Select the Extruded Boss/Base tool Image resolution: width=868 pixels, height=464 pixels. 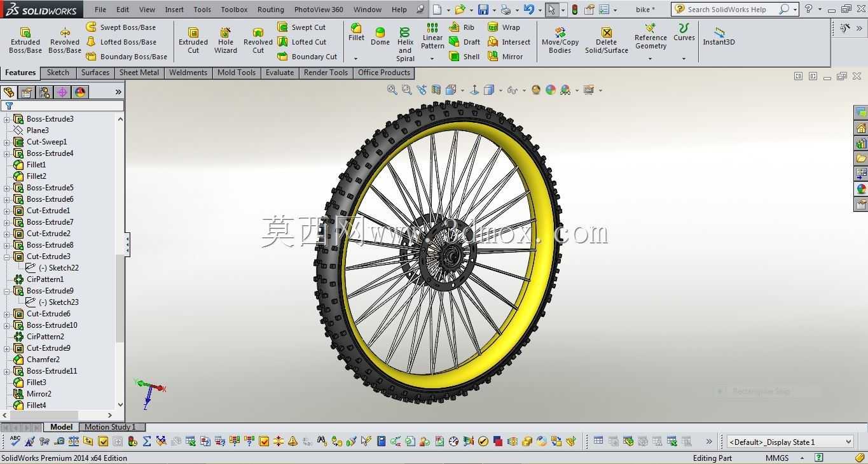pos(25,41)
